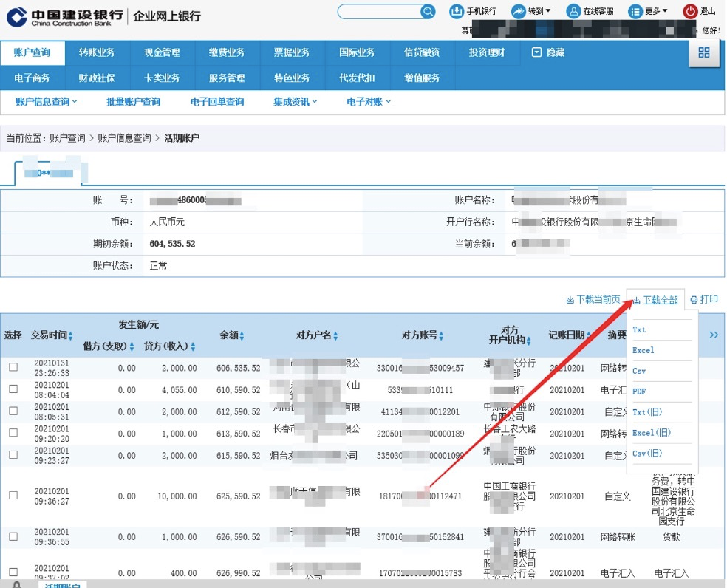Switch to 转账业务 tab
This screenshot has width=727, height=588.
pyautogui.click(x=97, y=52)
